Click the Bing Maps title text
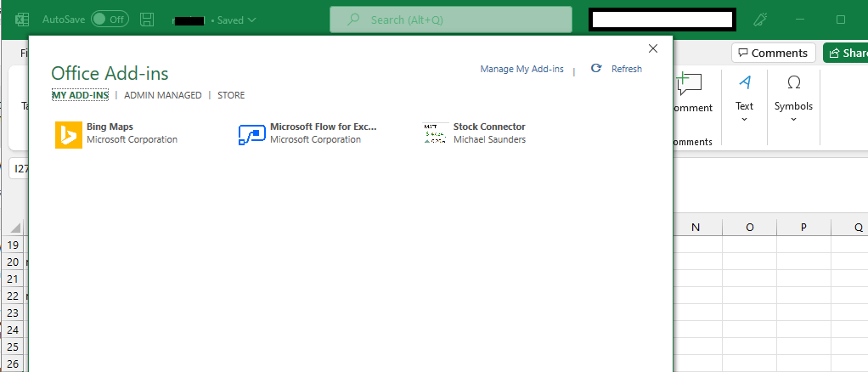This screenshot has height=372, width=868. 110,127
